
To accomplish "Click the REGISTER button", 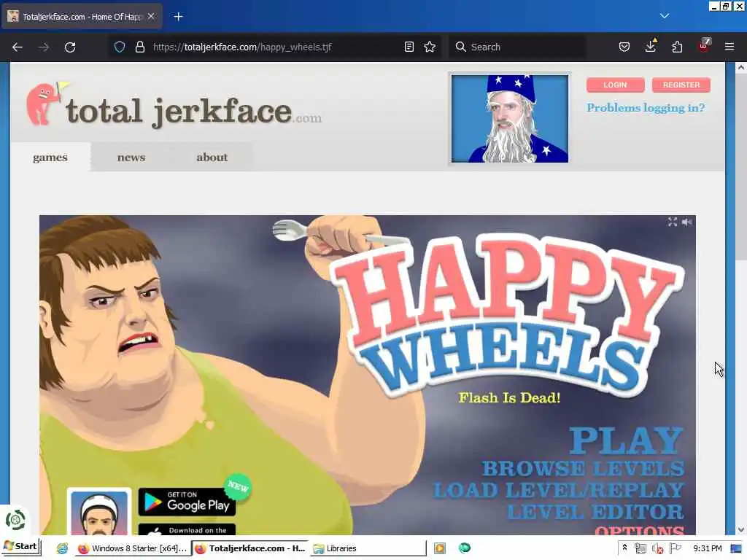I will point(681,85).
